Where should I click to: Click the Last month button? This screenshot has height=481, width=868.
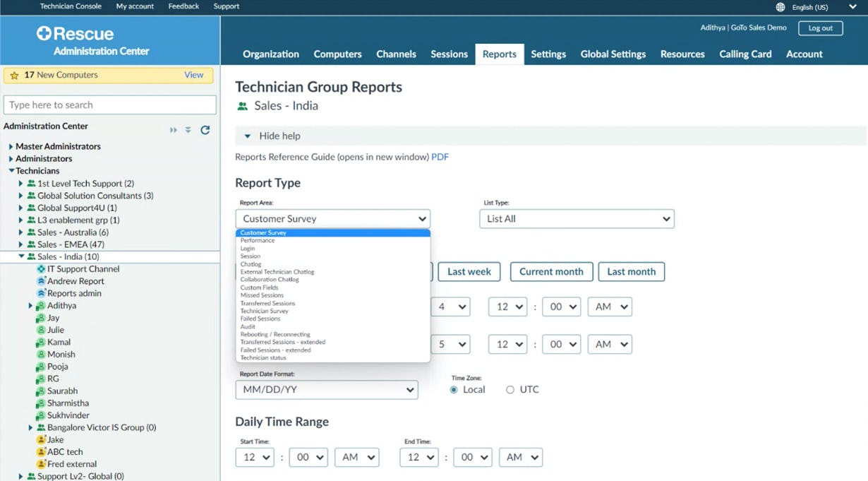[x=632, y=272]
